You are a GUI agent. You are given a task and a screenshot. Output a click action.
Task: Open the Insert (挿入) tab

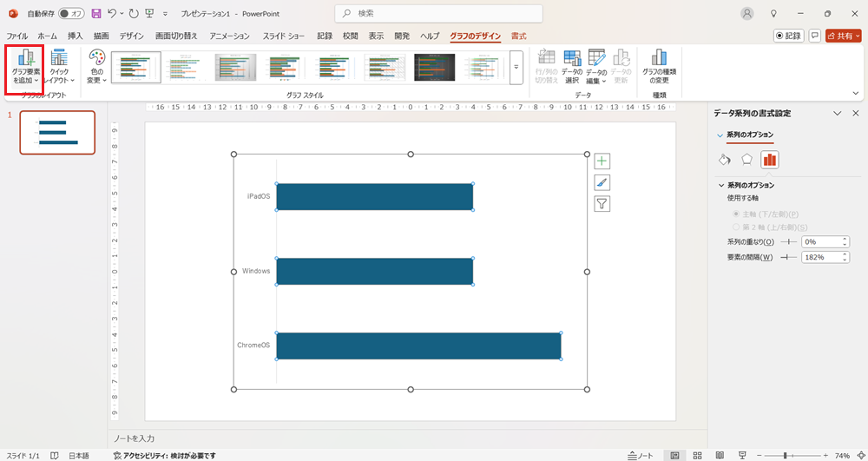pos(76,36)
